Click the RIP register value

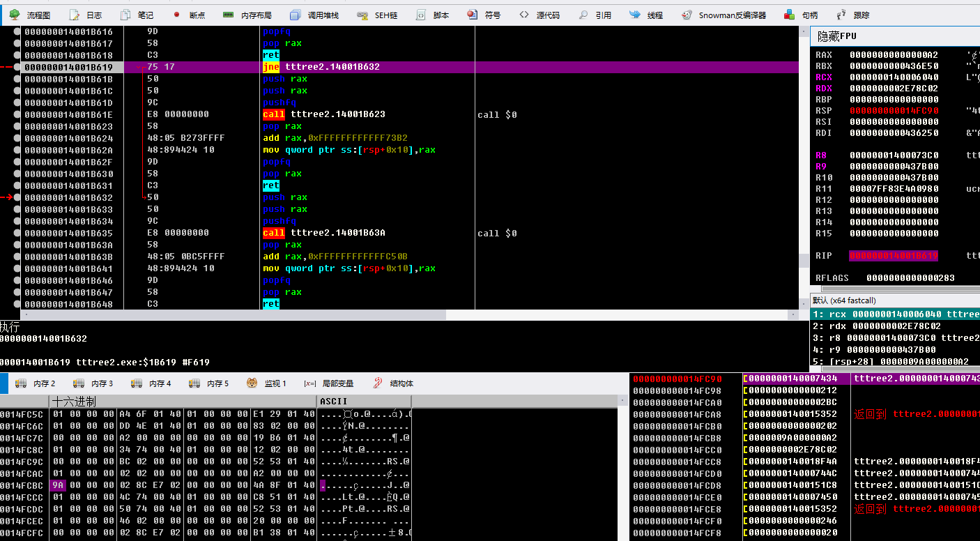pos(894,256)
